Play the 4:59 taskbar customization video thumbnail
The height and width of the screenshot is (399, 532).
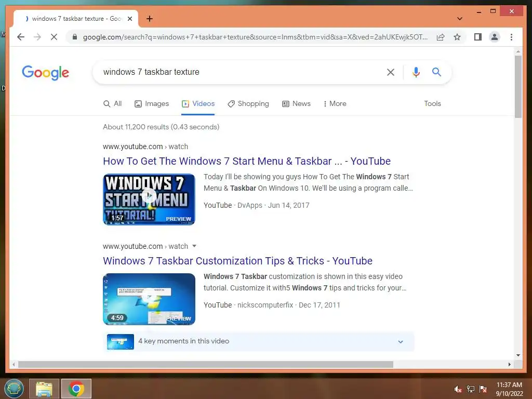click(x=149, y=299)
